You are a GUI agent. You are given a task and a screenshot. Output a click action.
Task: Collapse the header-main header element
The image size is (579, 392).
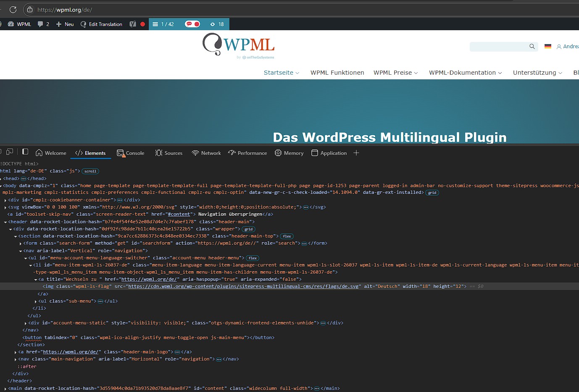tap(5, 222)
